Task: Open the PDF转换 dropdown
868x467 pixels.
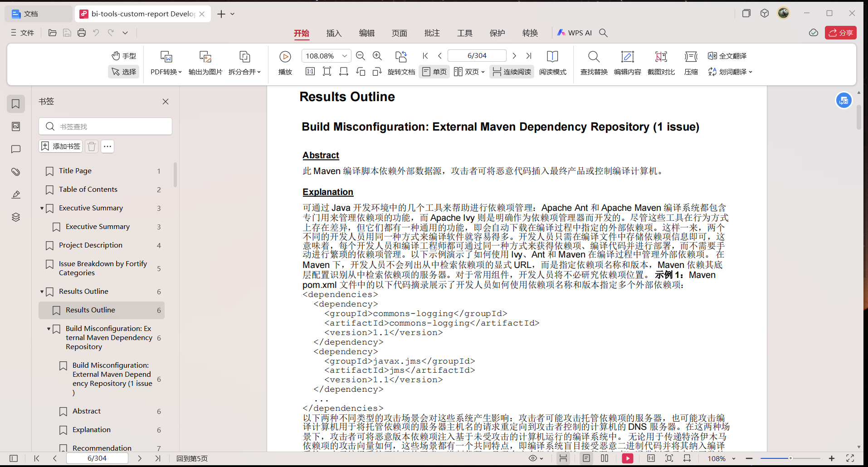Action: pyautogui.click(x=166, y=72)
